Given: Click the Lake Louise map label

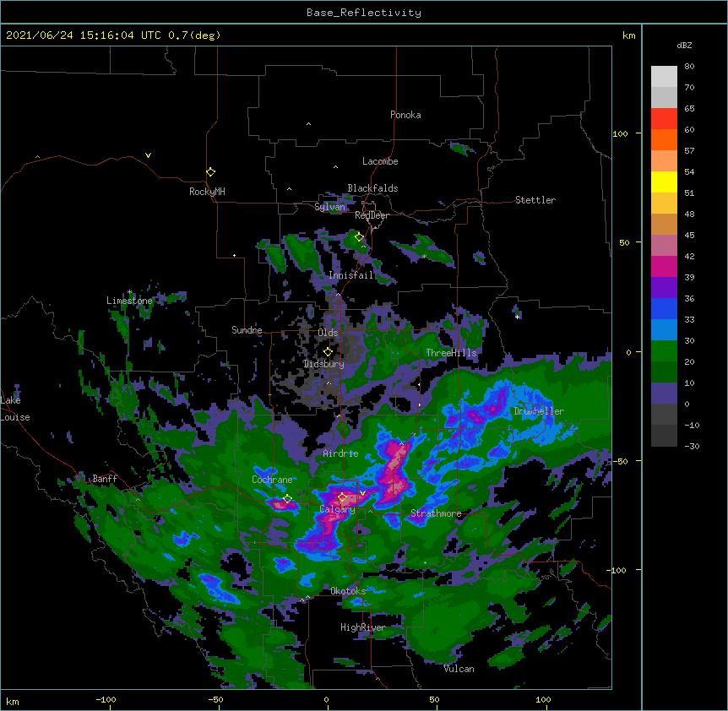Looking at the screenshot, I should pos(15,409).
